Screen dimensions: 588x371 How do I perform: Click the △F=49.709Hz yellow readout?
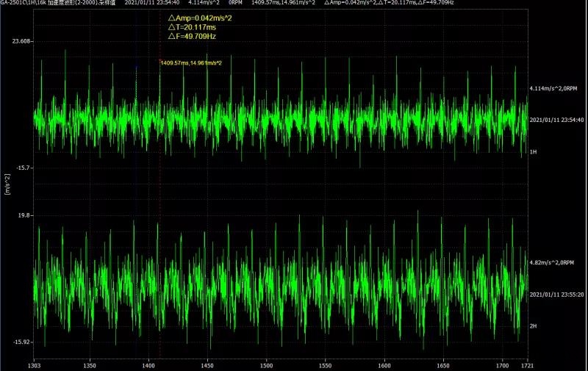[x=192, y=35]
